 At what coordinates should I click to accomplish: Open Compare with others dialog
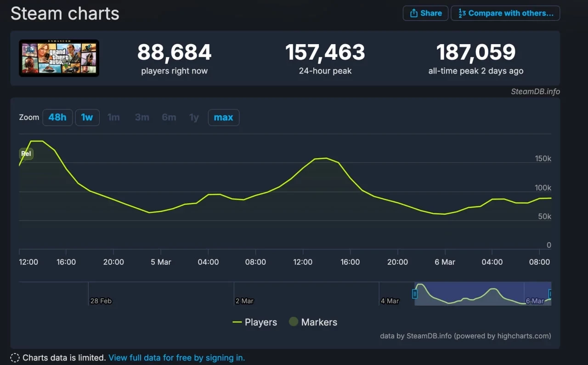point(505,13)
